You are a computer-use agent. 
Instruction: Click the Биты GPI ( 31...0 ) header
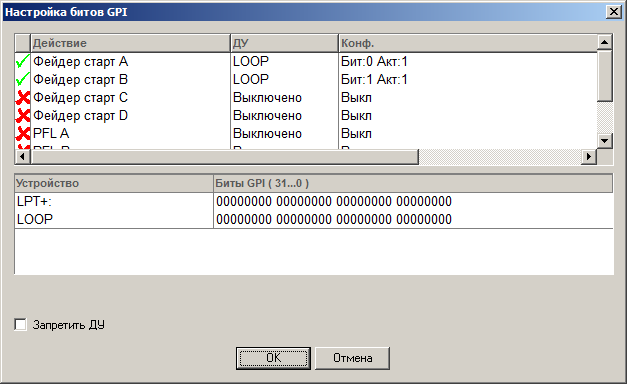coord(413,183)
